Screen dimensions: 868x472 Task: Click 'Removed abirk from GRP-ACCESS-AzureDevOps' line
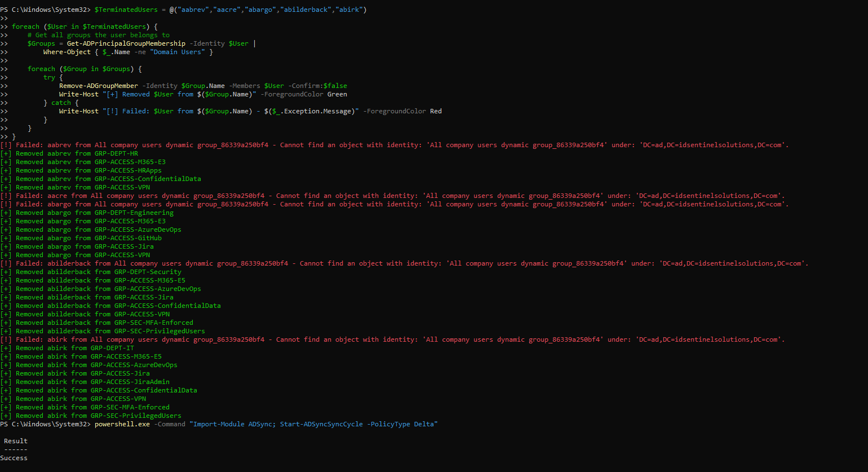click(88, 365)
